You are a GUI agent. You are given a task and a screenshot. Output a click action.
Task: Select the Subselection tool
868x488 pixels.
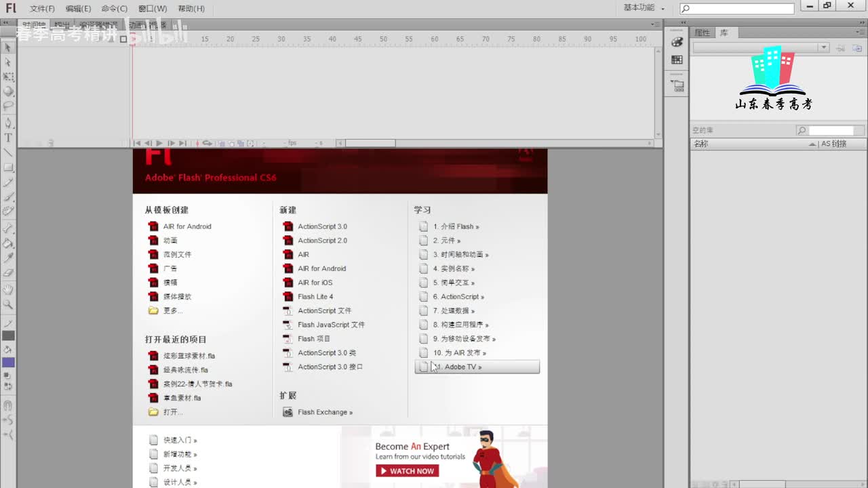pos(8,62)
